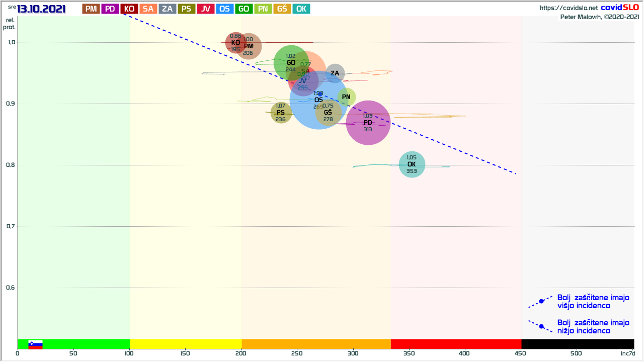
Task: Select the green GO legend badge
Action: tap(244, 9)
